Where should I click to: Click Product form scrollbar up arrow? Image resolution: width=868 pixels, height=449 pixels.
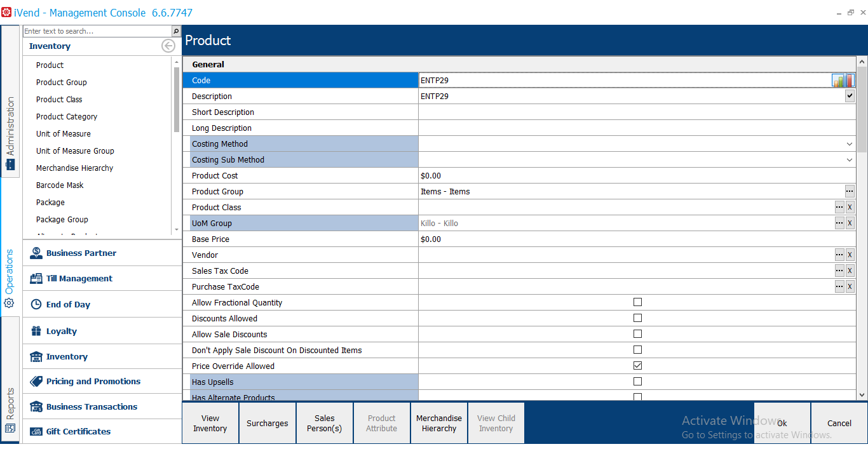coord(862,62)
